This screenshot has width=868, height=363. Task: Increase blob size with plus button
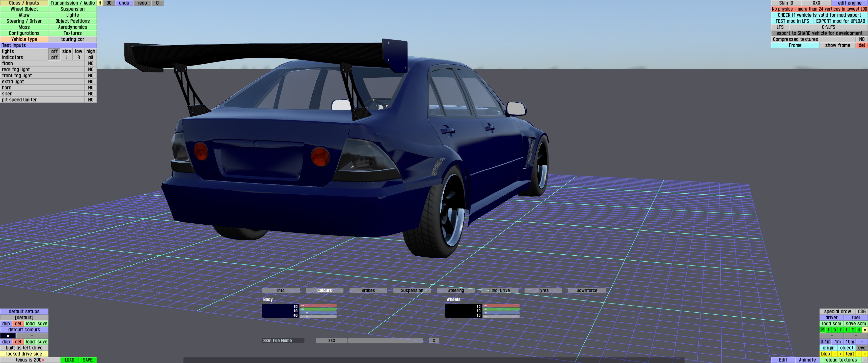(841, 354)
